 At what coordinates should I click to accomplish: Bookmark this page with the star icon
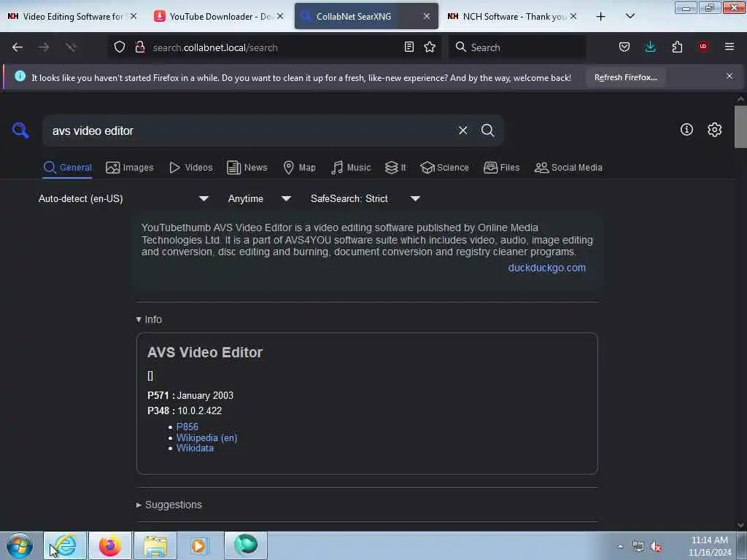pyautogui.click(x=430, y=47)
